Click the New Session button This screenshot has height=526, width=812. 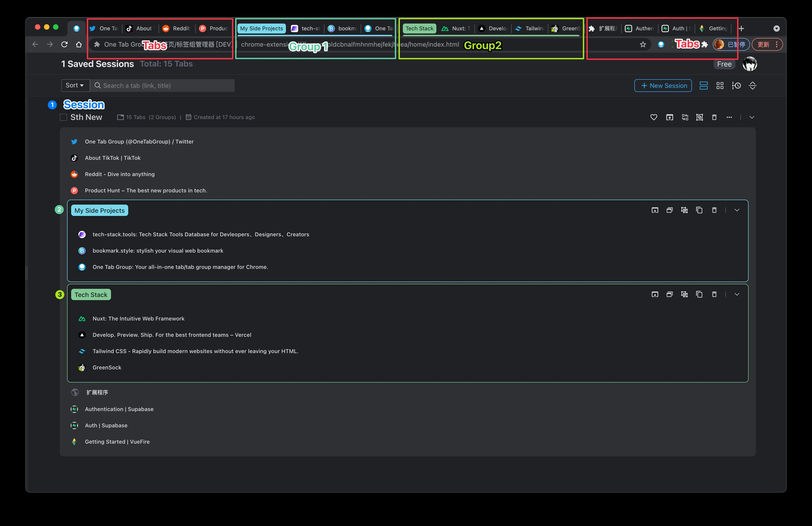click(663, 86)
